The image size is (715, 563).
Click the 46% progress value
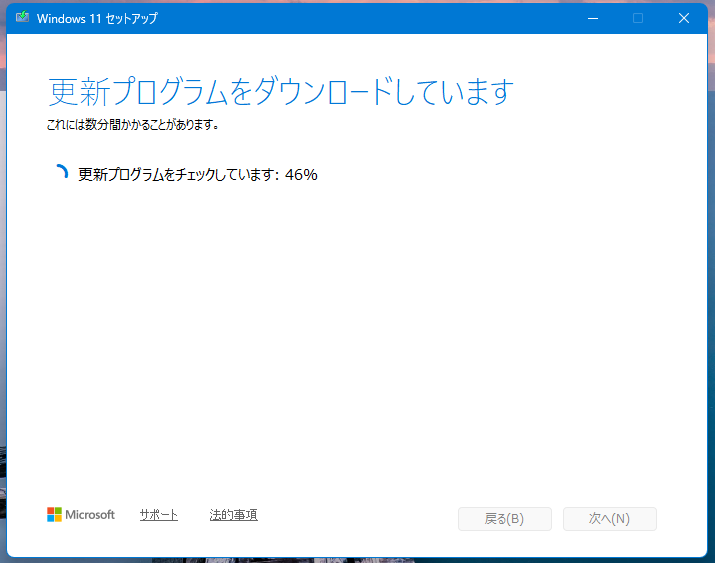tap(301, 175)
